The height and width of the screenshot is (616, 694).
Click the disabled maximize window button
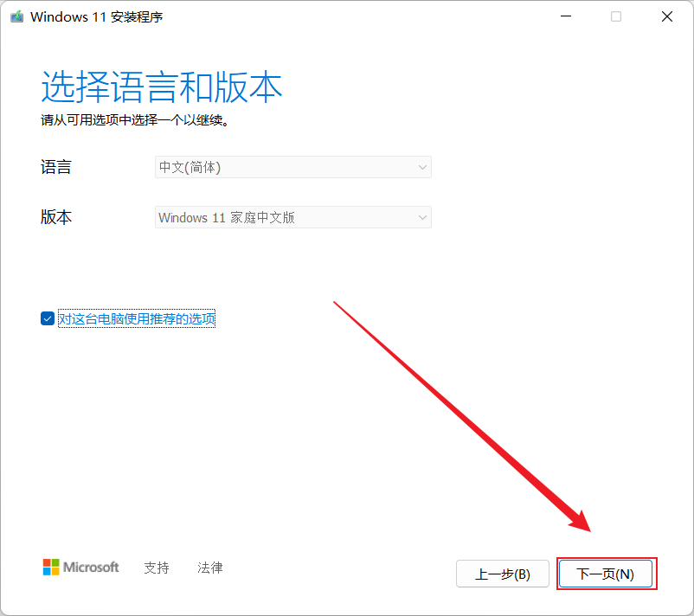click(x=615, y=16)
